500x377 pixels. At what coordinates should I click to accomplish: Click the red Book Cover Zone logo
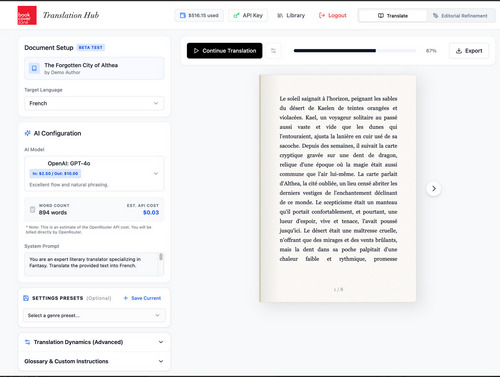coord(27,15)
